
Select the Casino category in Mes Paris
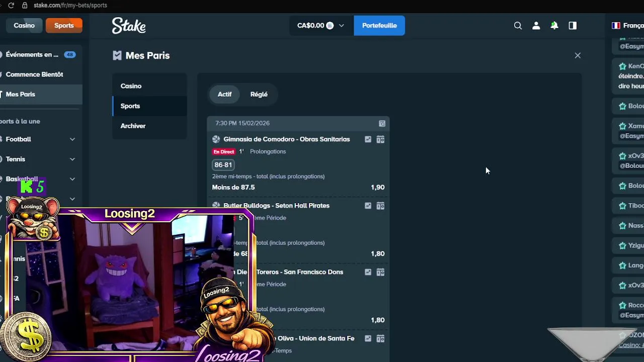(x=149, y=86)
